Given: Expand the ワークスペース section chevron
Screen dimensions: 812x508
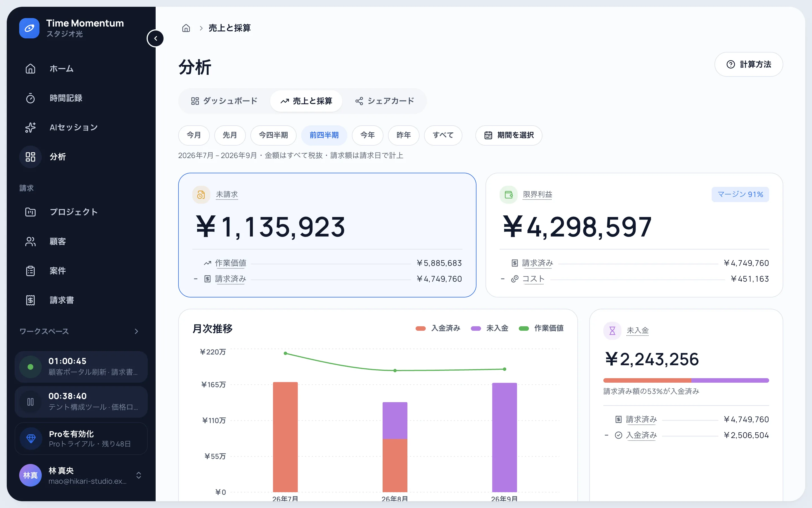Looking at the screenshot, I should (x=136, y=331).
